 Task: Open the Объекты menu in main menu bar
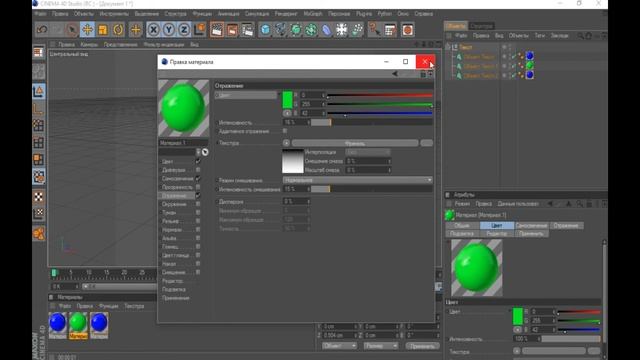coord(83,14)
